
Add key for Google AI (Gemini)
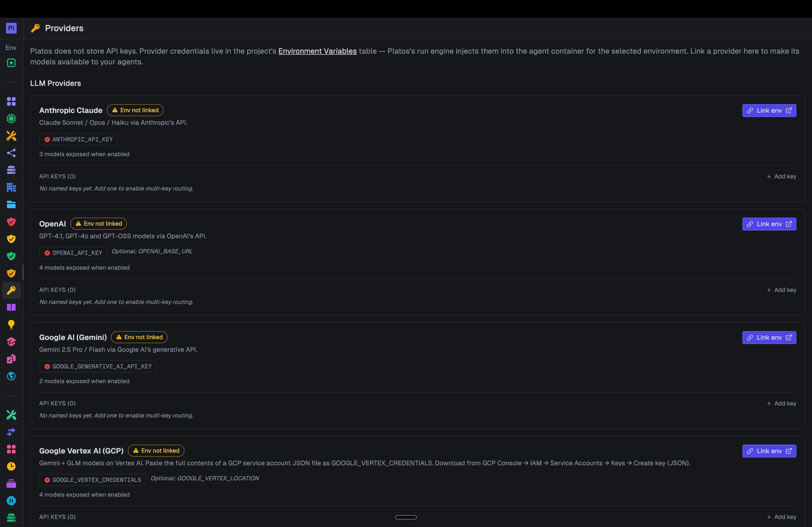781,403
